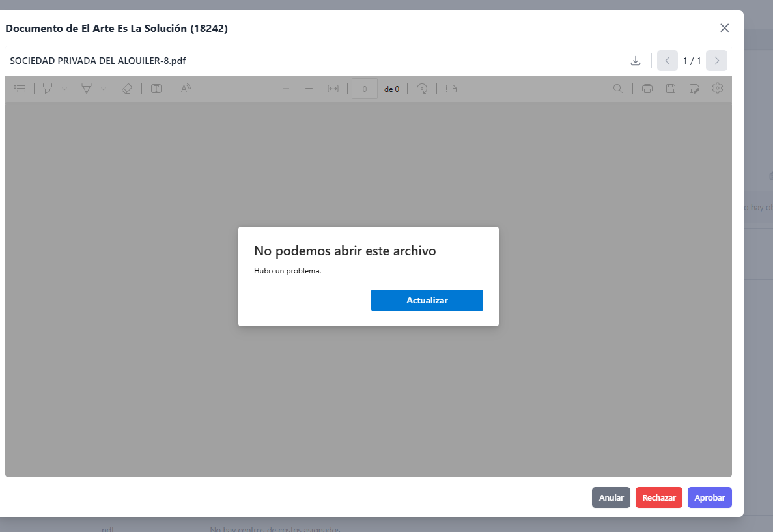Close the document dialog
The image size is (773, 532).
pyautogui.click(x=724, y=28)
